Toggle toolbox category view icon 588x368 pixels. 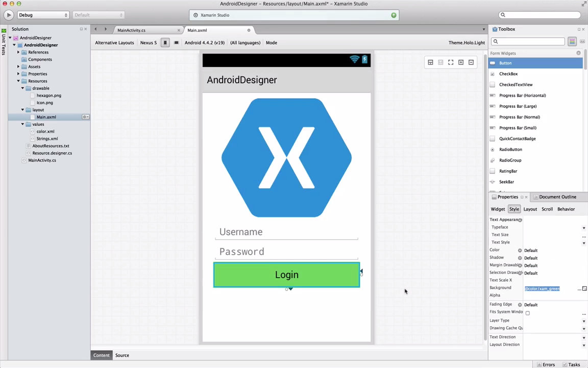(x=572, y=41)
